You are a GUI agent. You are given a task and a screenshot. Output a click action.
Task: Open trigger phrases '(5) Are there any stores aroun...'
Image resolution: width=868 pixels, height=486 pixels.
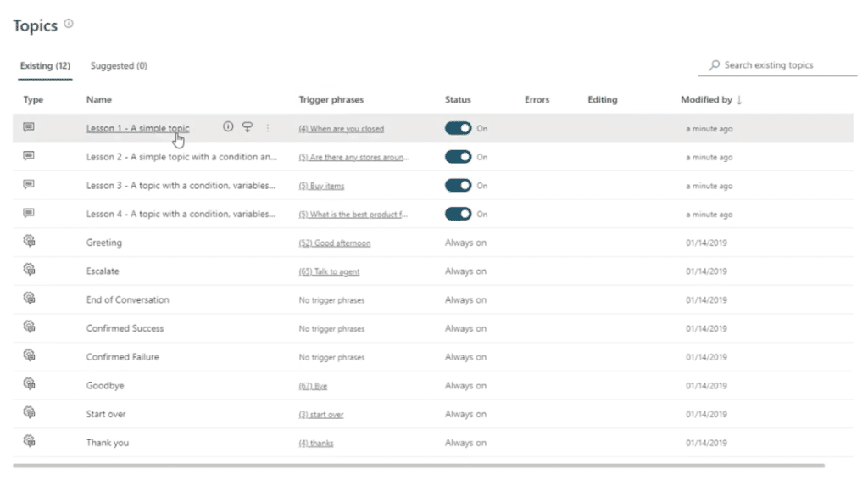tap(353, 158)
